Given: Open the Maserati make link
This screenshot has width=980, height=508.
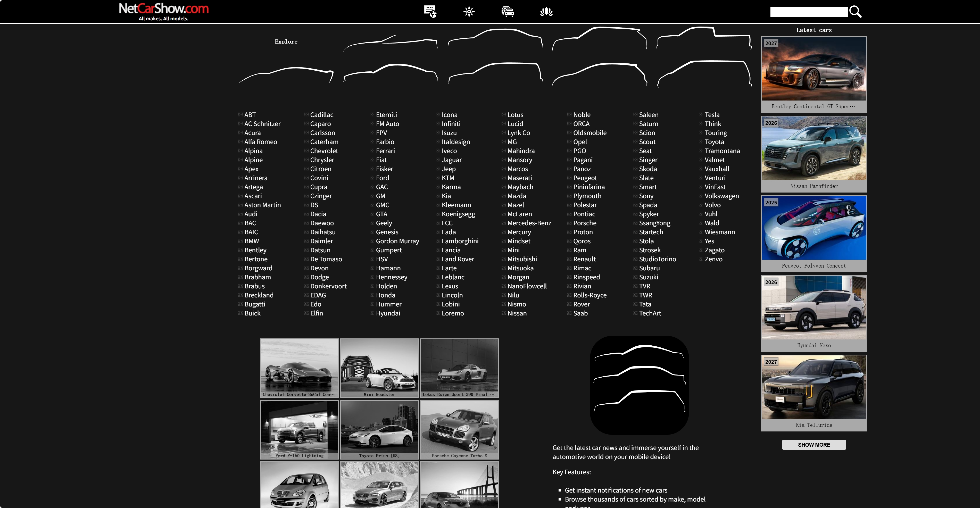Looking at the screenshot, I should tap(520, 178).
